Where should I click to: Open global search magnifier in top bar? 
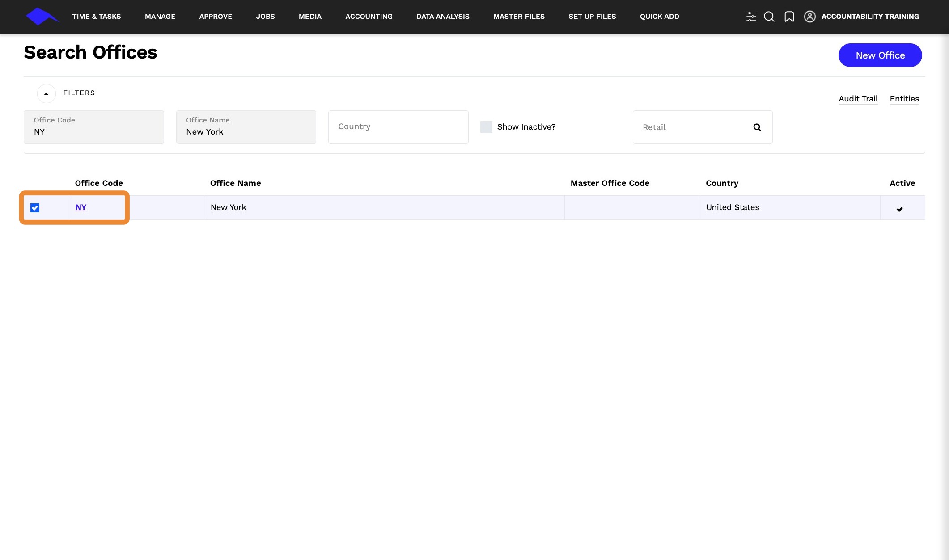pyautogui.click(x=769, y=17)
